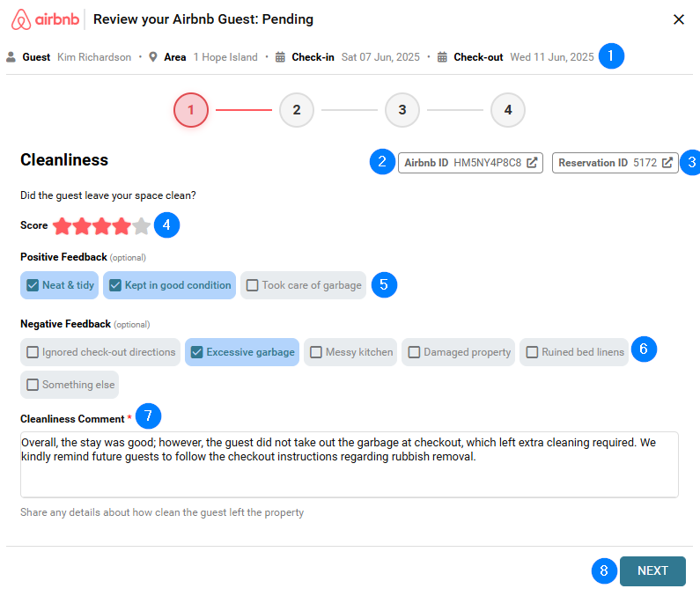Enable Took care of garbage option
Screen dimensions: 700x596
tap(253, 285)
